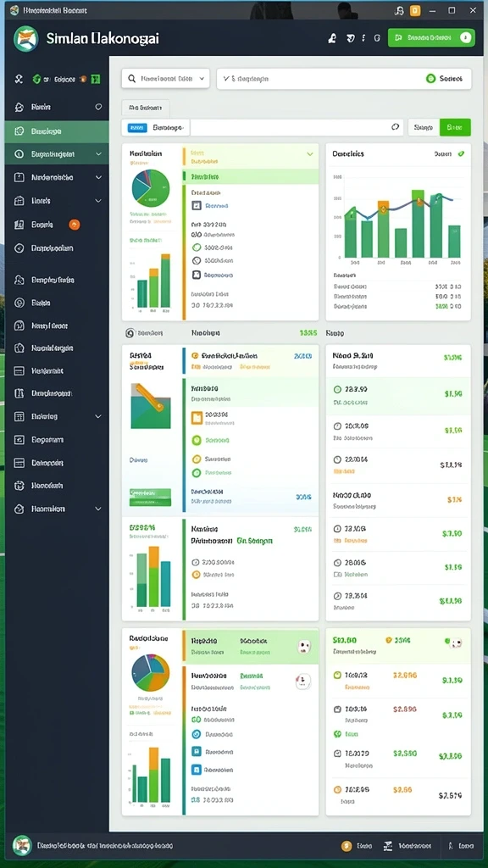
Task: Click the orange notification badge in the sidebar
Action: 75,224
